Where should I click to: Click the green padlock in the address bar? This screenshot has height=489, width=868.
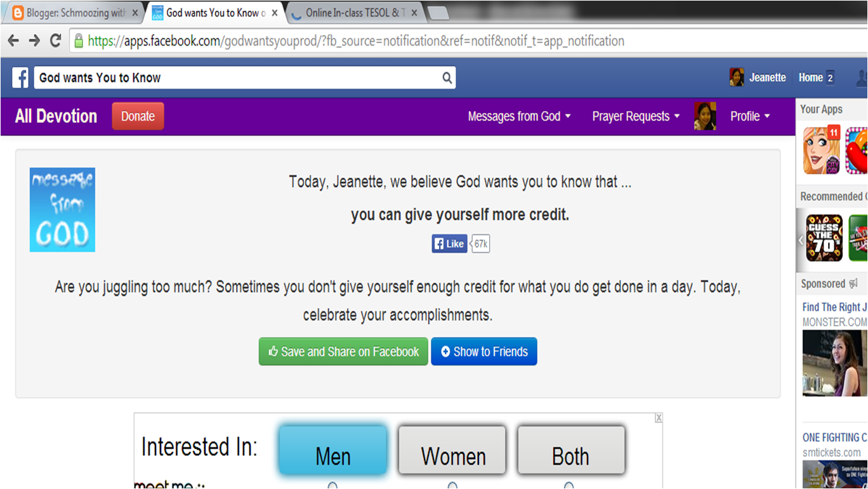pyautogui.click(x=79, y=41)
